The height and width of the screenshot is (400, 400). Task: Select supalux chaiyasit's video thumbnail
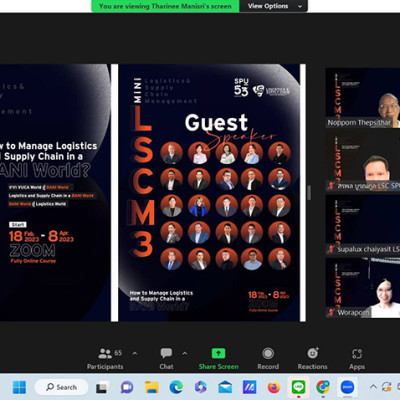tap(363, 224)
